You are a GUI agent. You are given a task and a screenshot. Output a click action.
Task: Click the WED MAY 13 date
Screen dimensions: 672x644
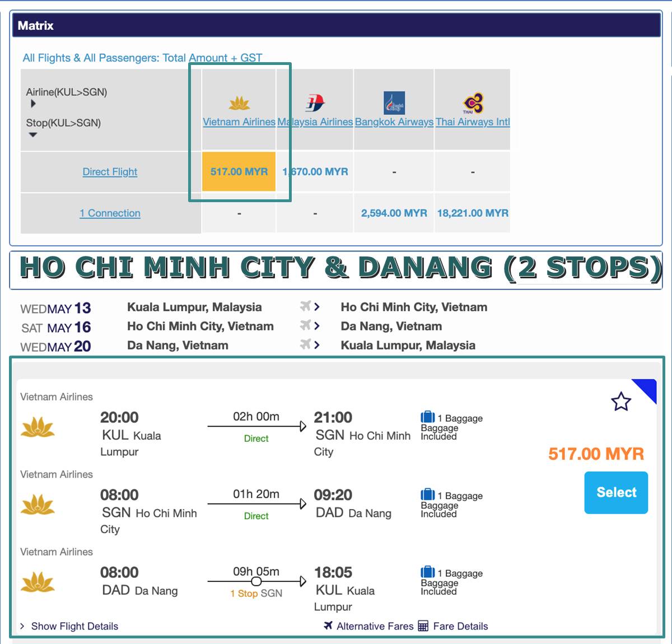click(55, 308)
